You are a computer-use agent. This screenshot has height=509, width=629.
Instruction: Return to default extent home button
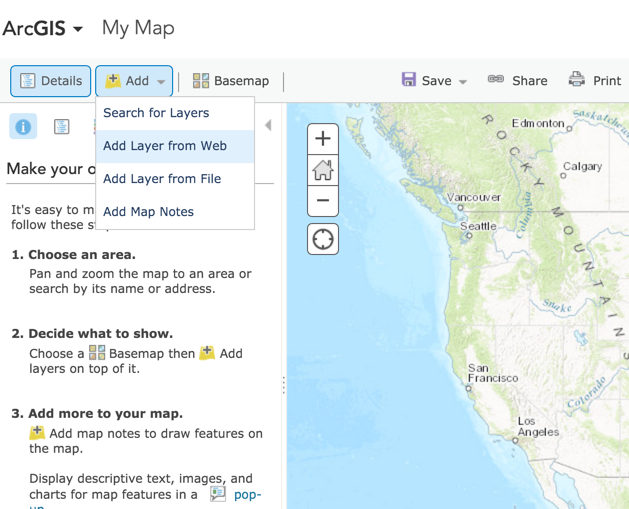tap(322, 170)
